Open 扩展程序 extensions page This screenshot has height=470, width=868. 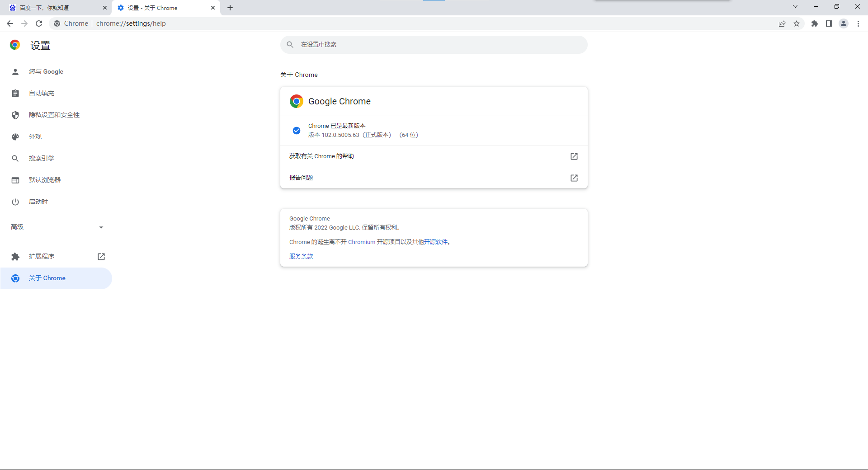(x=56, y=256)
